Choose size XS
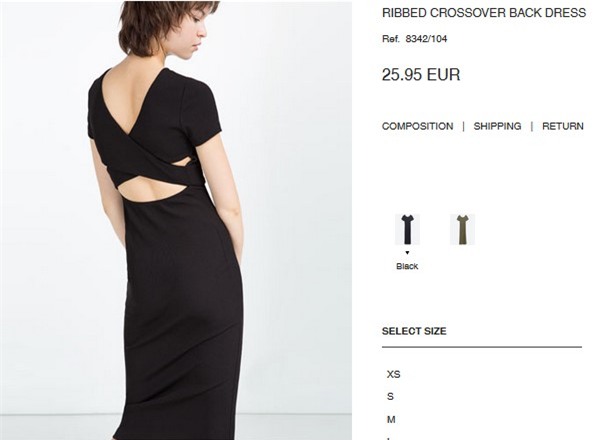The height and width of the screenshot is (440, 595). tap(394, 374)
